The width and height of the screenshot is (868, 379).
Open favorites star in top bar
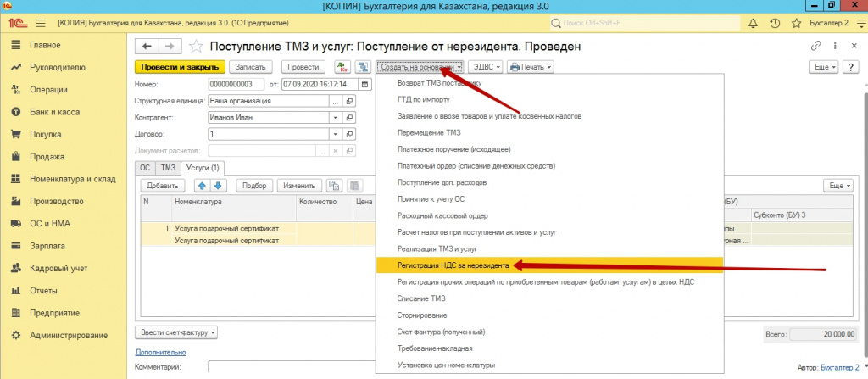pyautogui.click(x=797, y=23)
